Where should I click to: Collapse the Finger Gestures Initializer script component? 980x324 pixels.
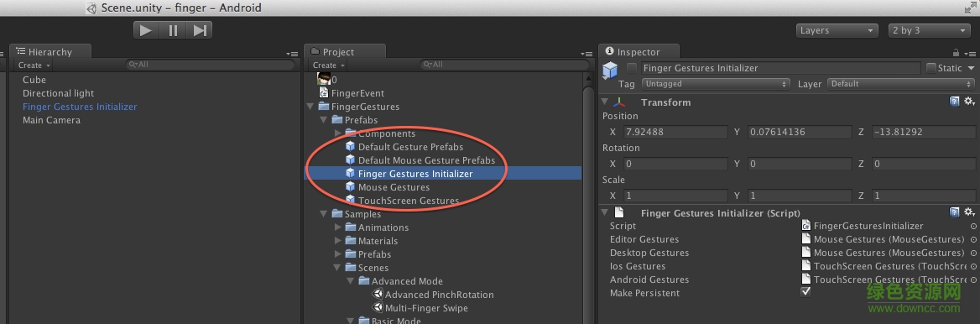604,212
